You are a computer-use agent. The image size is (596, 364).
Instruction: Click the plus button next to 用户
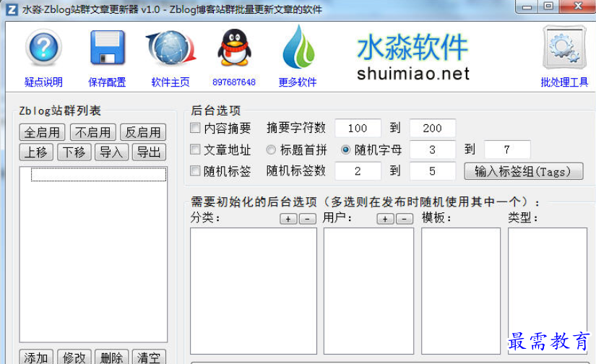pyautogui.click(x=386, y=219)
